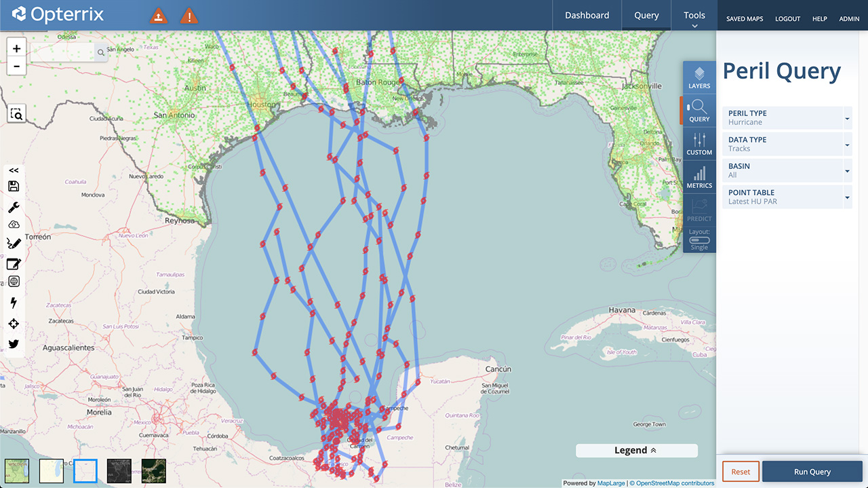The width and height of the screenshot is (868, 488).
Task: Go to the Dashboard tab
Action: (x=587, y=15)
